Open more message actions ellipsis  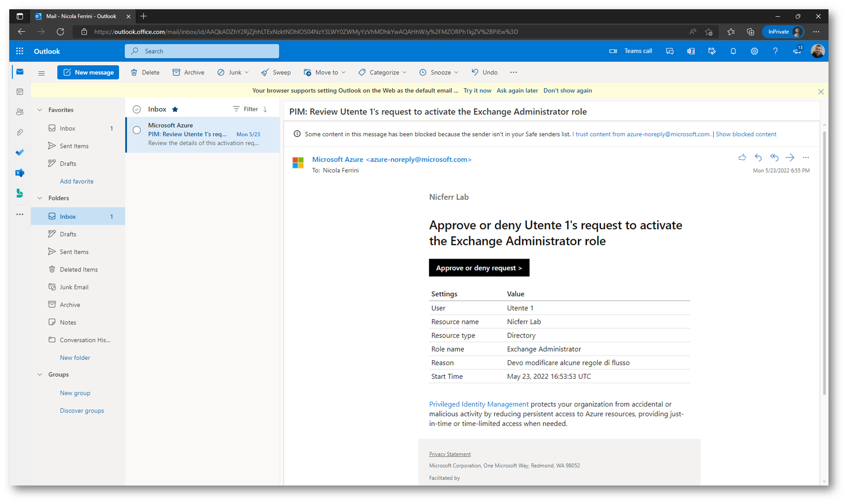pyautogui.click(x=806, y=157)
